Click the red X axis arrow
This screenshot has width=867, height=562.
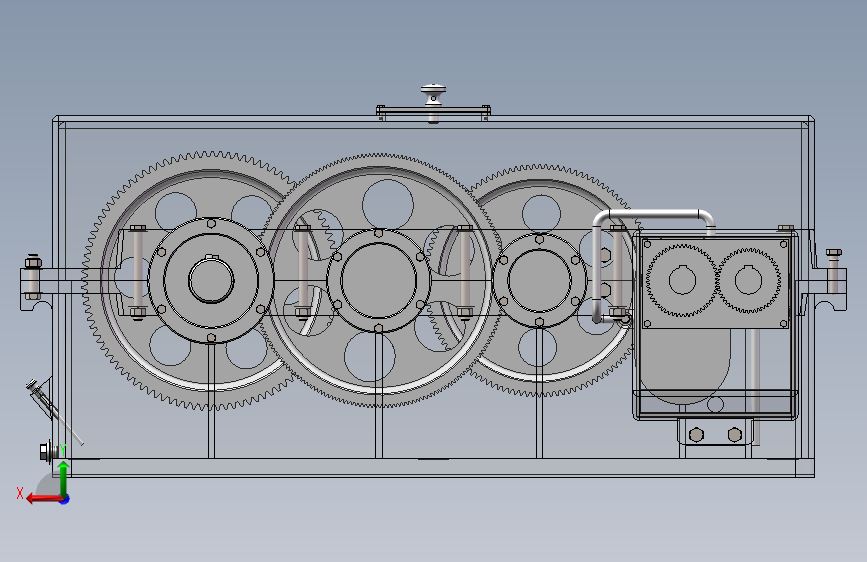pos(44,499)
